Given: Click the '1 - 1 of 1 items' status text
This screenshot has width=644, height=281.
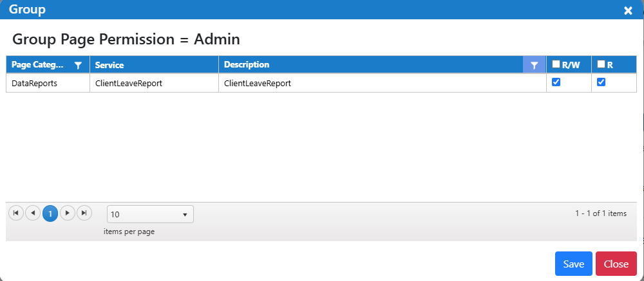Looking at the screenshot, I should point(601,213).
